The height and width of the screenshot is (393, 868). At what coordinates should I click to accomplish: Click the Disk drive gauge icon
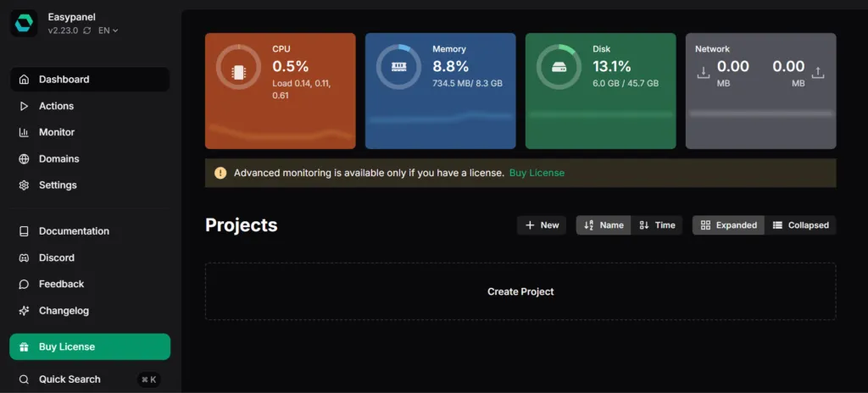point(559,67)
